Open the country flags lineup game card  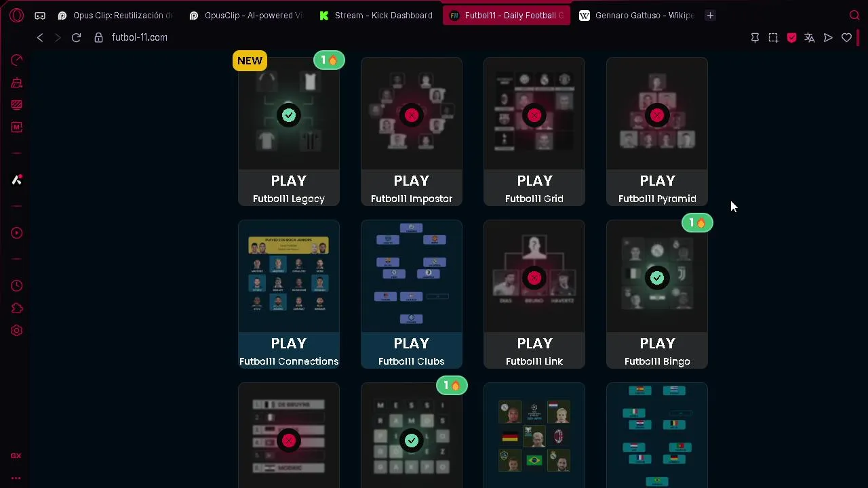point(657,435)
